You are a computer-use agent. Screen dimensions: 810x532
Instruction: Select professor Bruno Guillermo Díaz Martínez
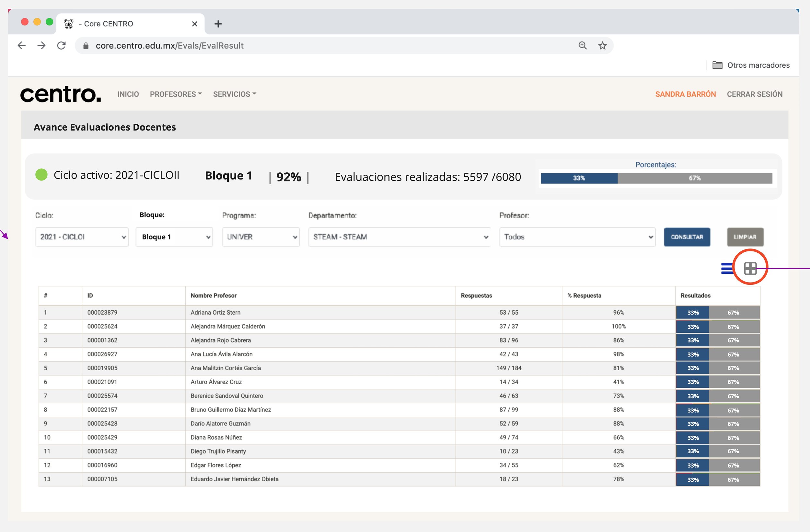(x=231, y=410)
